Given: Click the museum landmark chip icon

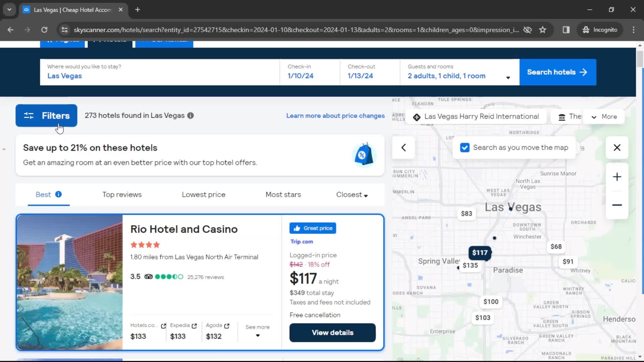Looking at the screenshot, I should 562,117.
